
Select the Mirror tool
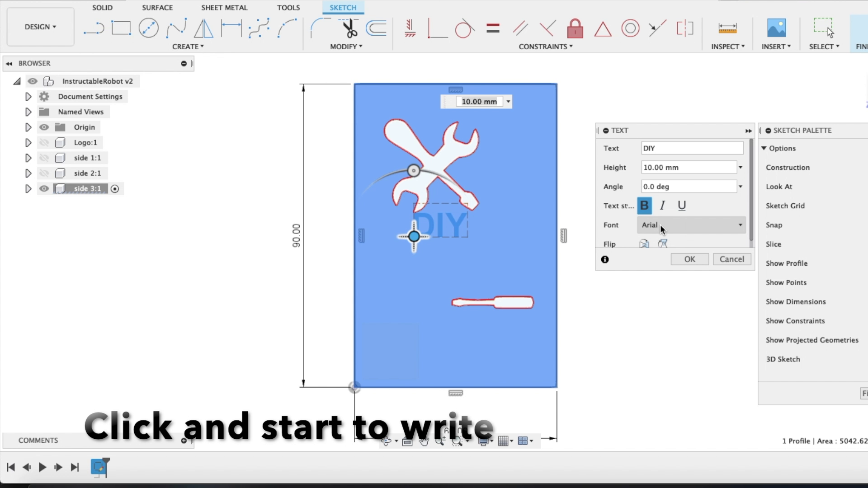[203, 28]
